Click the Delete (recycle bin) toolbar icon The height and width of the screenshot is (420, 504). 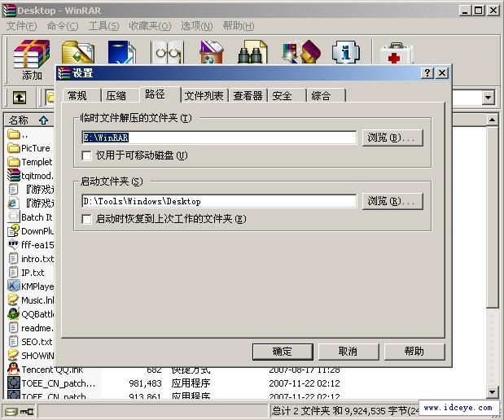211,52
